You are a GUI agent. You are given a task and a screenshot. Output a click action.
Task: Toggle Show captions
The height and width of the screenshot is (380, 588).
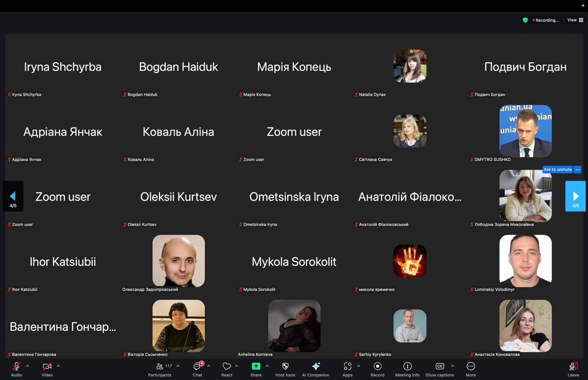click(x=440, y=369)
